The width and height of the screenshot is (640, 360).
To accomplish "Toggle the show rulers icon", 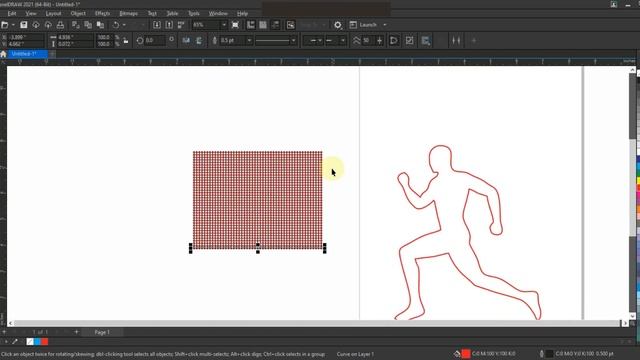I will click(x=251, y=25).
